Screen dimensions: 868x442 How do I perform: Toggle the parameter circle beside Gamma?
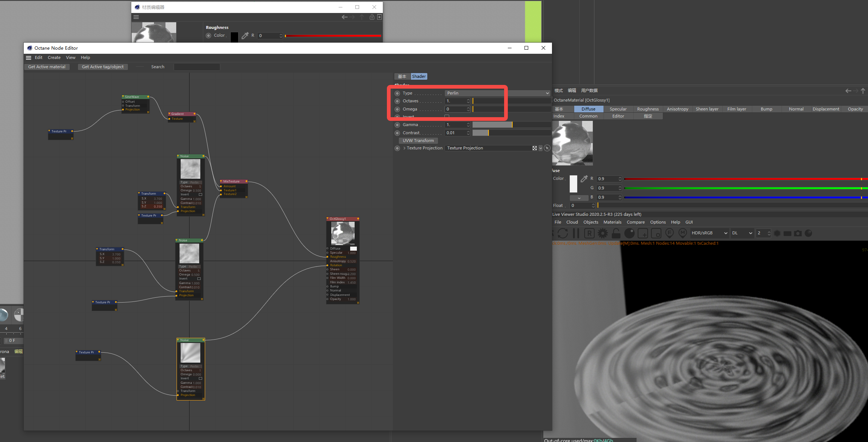(397, 125)
